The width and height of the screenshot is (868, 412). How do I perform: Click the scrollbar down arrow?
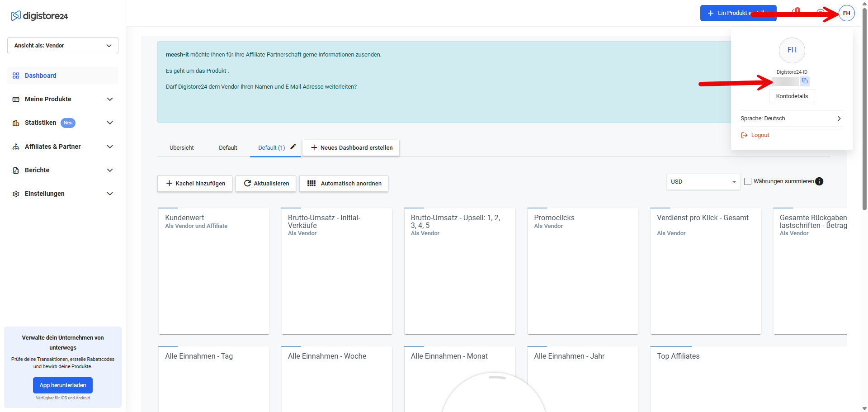tap(864, 408)
